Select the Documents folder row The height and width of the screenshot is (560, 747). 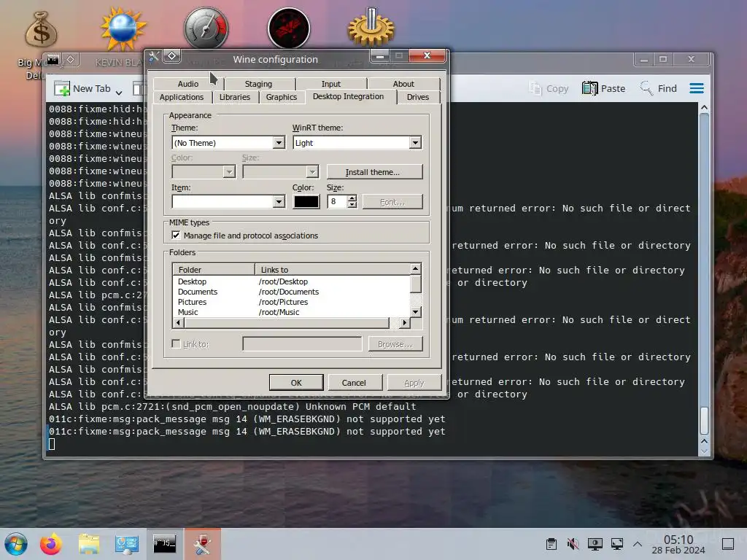pyautogui.click(x=291, y=292)
